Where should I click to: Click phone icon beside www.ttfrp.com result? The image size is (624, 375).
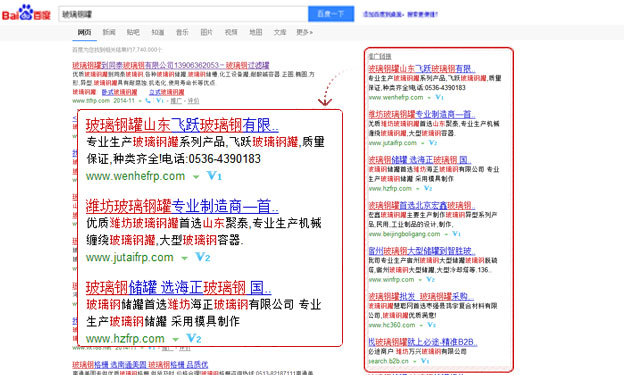[x=148, y=101]
